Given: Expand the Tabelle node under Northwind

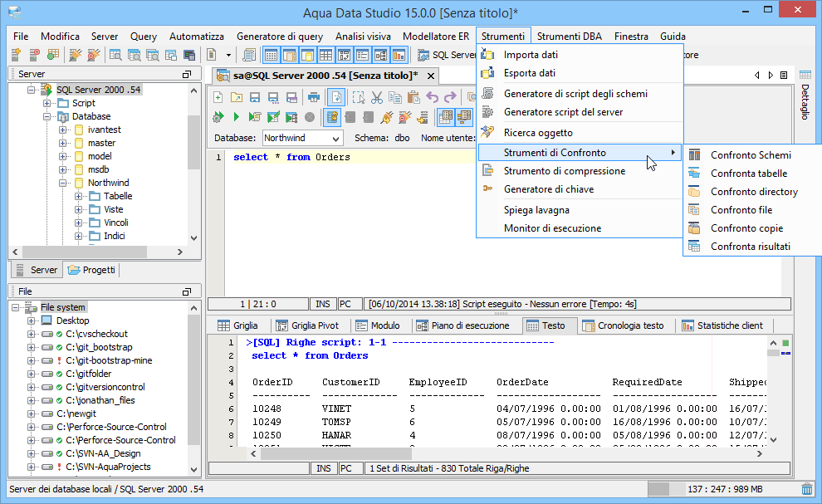Looking at the screenshot, I should (x=79, y=196).
